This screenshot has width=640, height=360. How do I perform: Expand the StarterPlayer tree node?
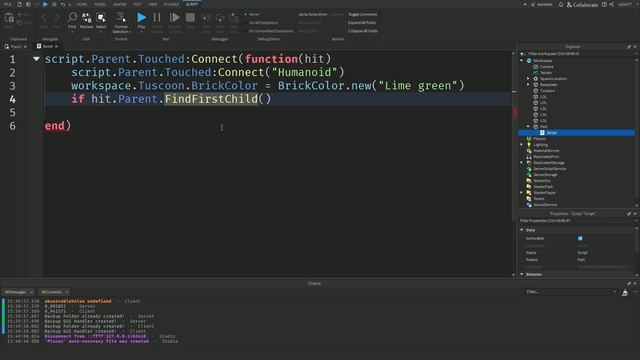[522, 193]
